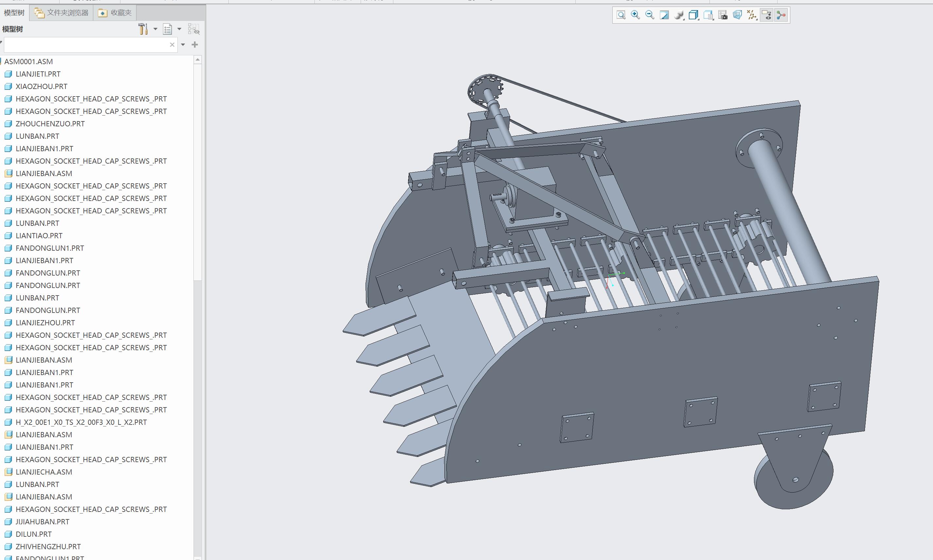Screen dimensions: 933x560
Task: Click the model tree scrollbar thumb
Action: coord(198,172)
